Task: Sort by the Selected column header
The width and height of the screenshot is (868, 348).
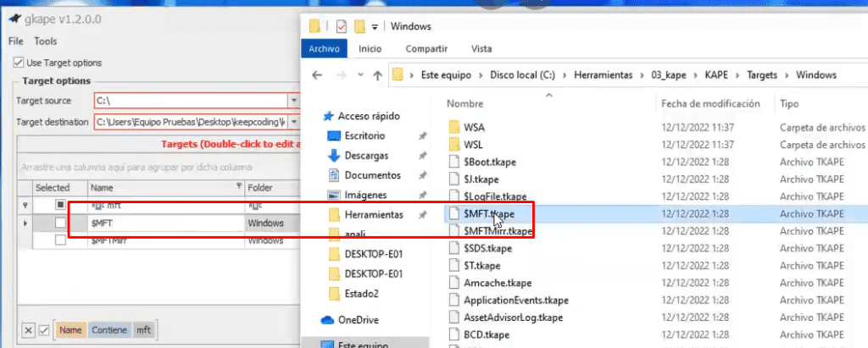Action: tap(53, 188)
